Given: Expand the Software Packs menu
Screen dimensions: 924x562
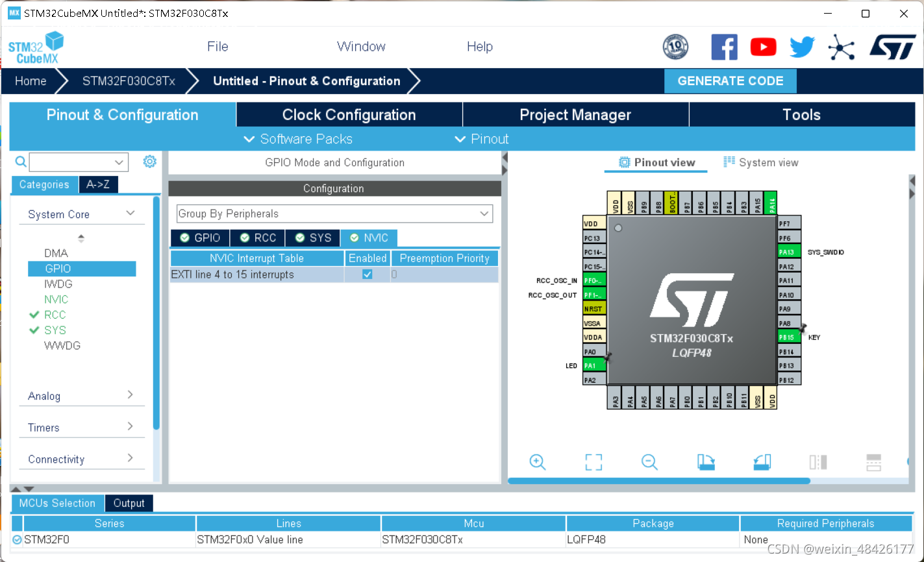Looking at the screenshot, I should (x=298, y=139).
